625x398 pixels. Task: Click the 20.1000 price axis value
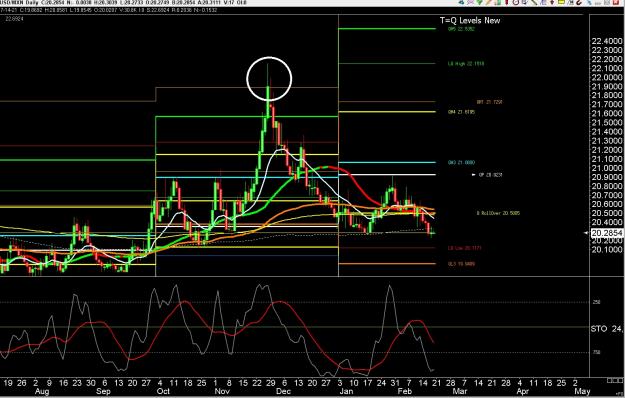click(607, 250)
